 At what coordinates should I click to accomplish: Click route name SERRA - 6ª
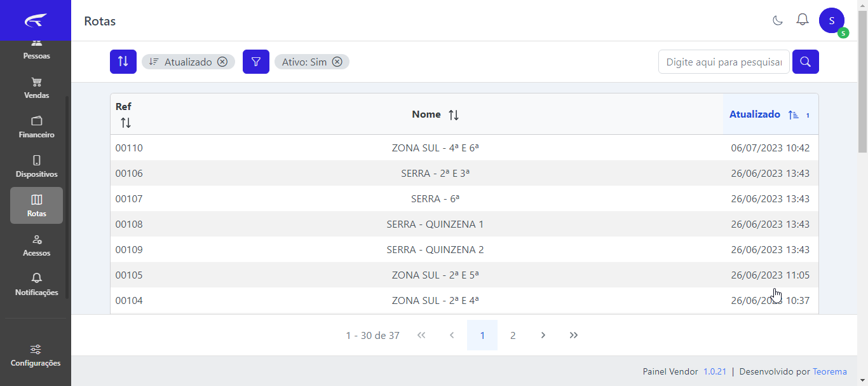[x=435, y=199]
